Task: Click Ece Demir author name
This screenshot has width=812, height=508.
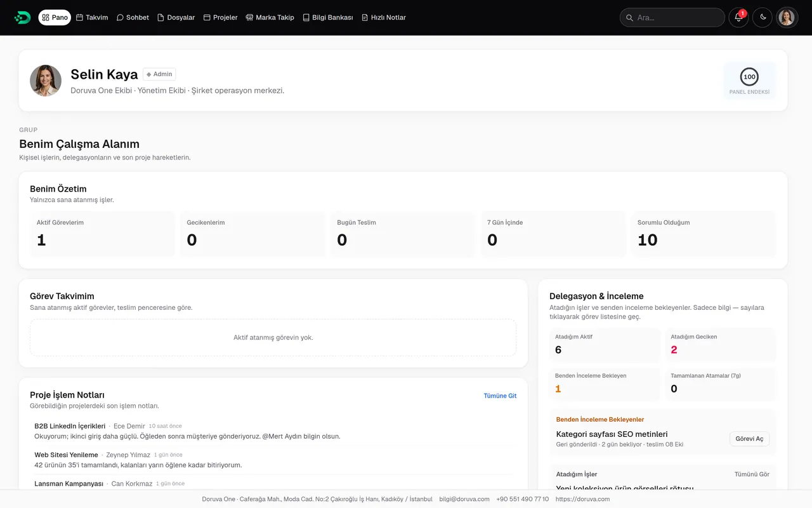Action: [x=129, y=426]
